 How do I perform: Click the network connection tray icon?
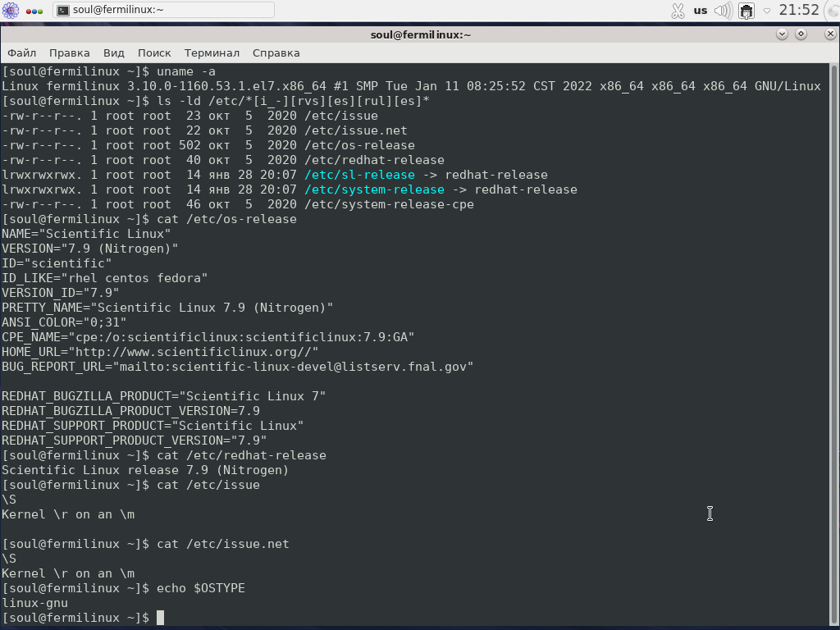click(x=746, y=11)
